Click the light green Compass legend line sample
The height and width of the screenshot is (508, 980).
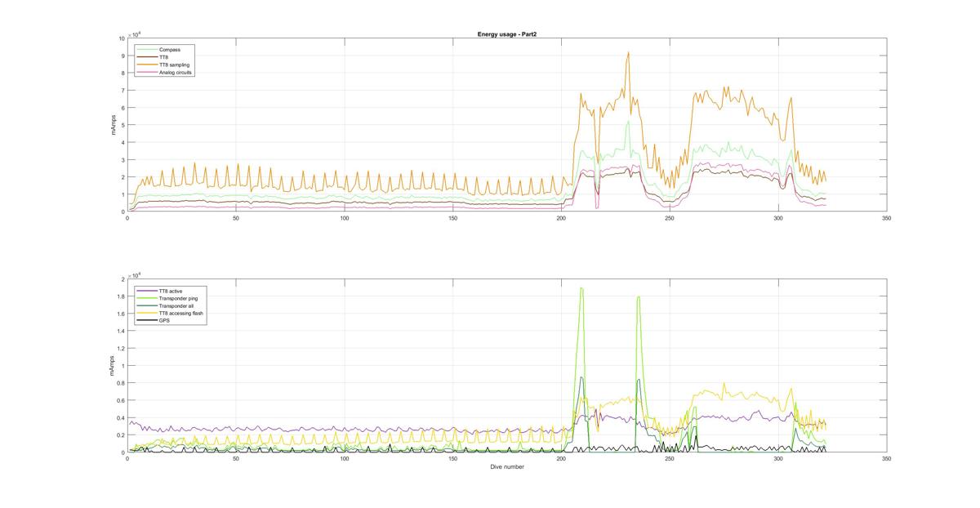tap(146, 49)
